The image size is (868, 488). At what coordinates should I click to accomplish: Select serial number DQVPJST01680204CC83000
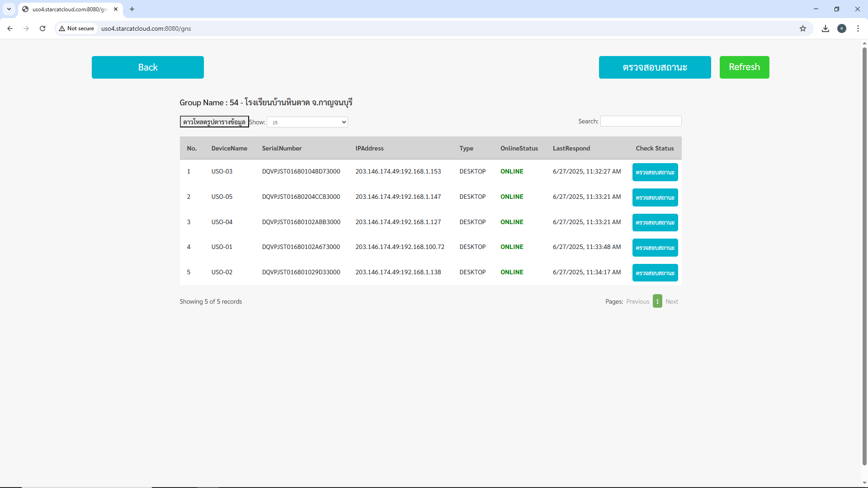[301, 197]
